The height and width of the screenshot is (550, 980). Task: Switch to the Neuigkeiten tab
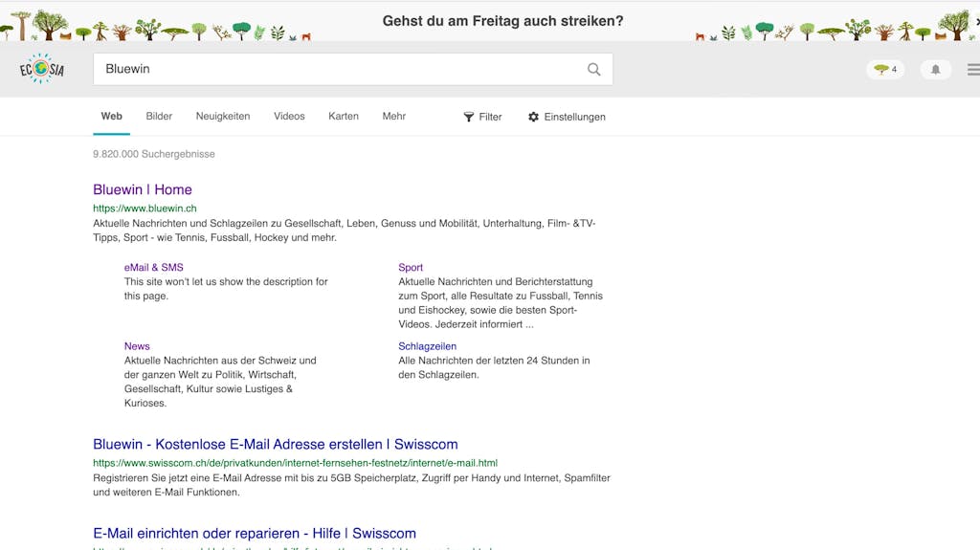click(x=222, y=117)
